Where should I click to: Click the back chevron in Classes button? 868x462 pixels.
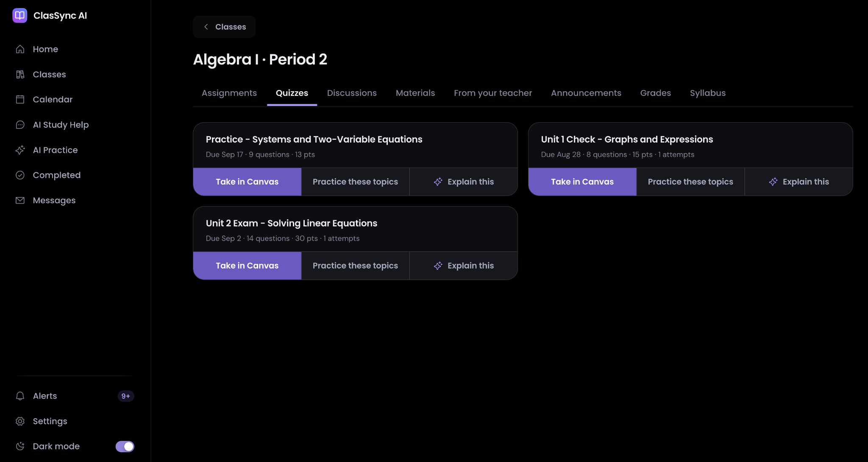click(206, 27)
